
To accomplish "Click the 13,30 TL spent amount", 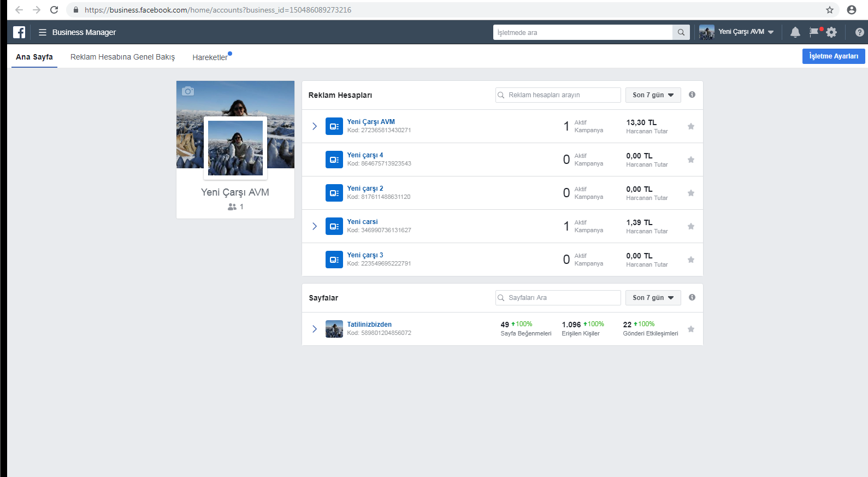I will coord(641,122).
